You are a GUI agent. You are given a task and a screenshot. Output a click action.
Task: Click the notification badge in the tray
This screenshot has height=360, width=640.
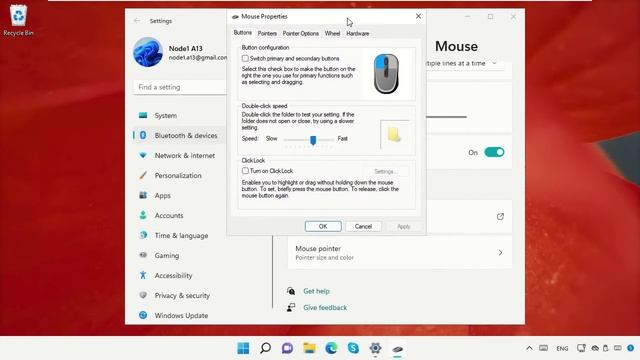(x=631, y=348)
